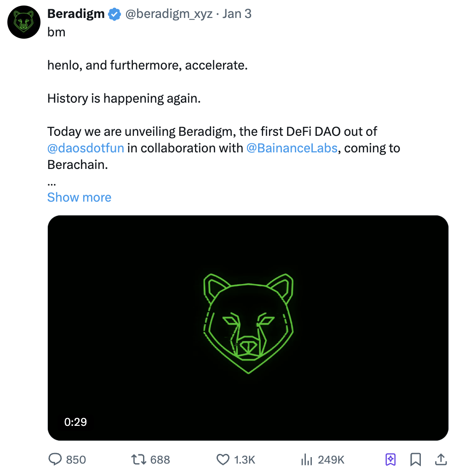Click the "henlo, and furthermore, accelerate." line

point(147,65)
